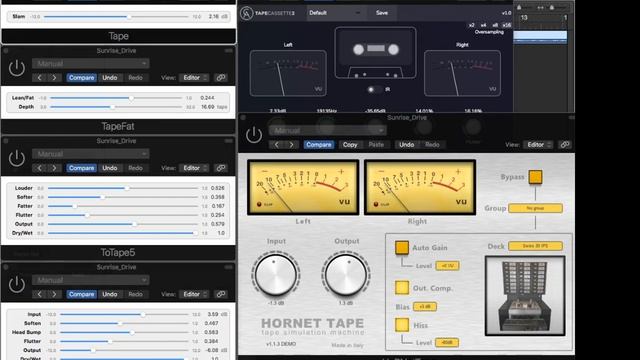Open the Deck selection dropdown in Hornet Tape
Viewport: 640px width, 360px height.
536,246
